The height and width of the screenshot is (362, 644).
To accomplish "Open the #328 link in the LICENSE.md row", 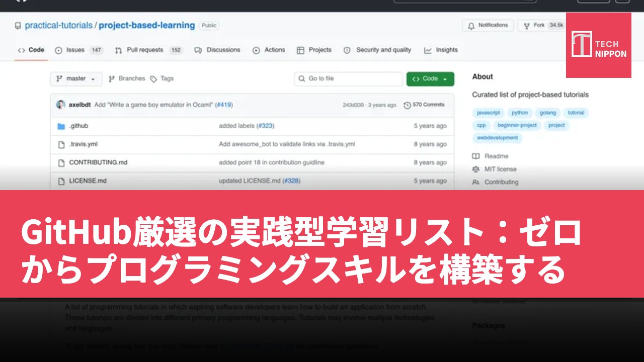I will pos(291,181).
